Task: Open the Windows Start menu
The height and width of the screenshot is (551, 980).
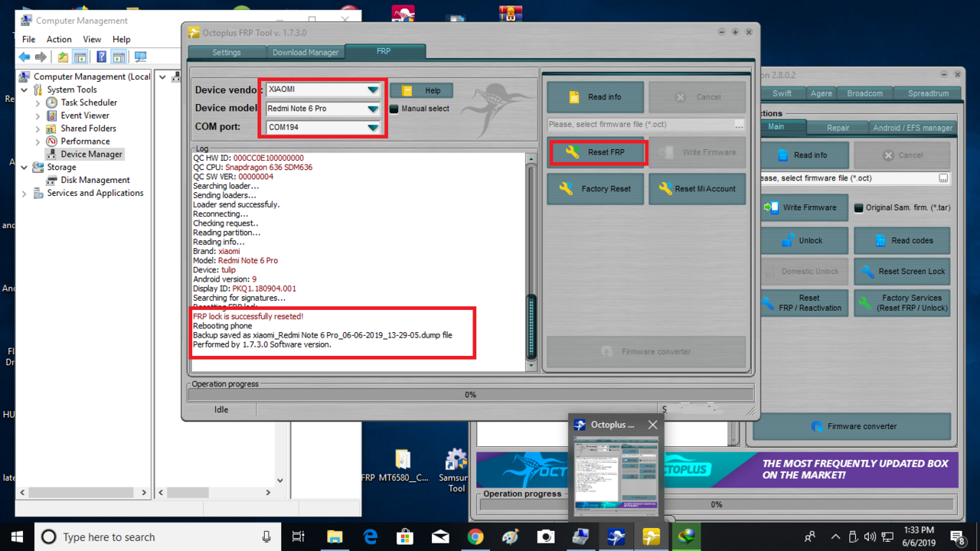Action: [17, 537]
